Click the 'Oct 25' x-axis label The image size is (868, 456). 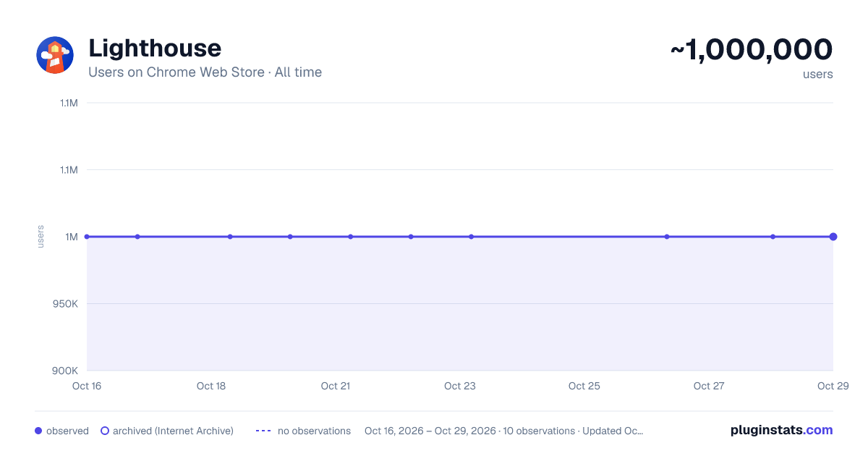pos(584,386)
